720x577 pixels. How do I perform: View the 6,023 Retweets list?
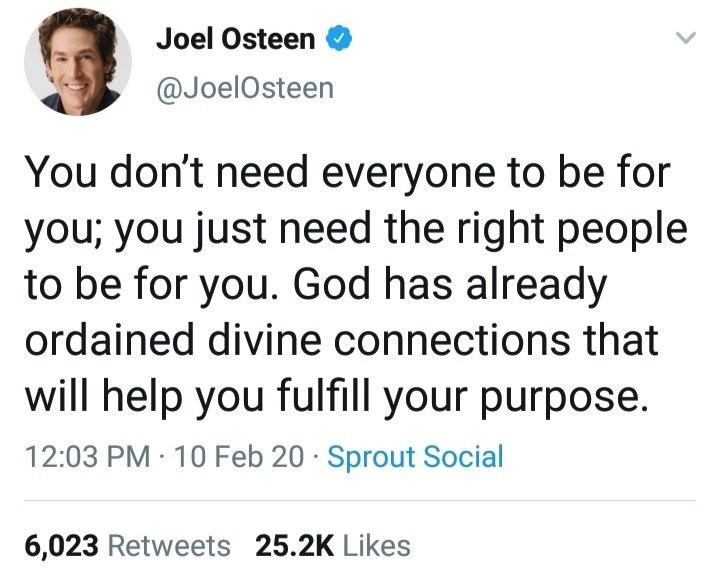pyautogui.click(x=126, y=545)
